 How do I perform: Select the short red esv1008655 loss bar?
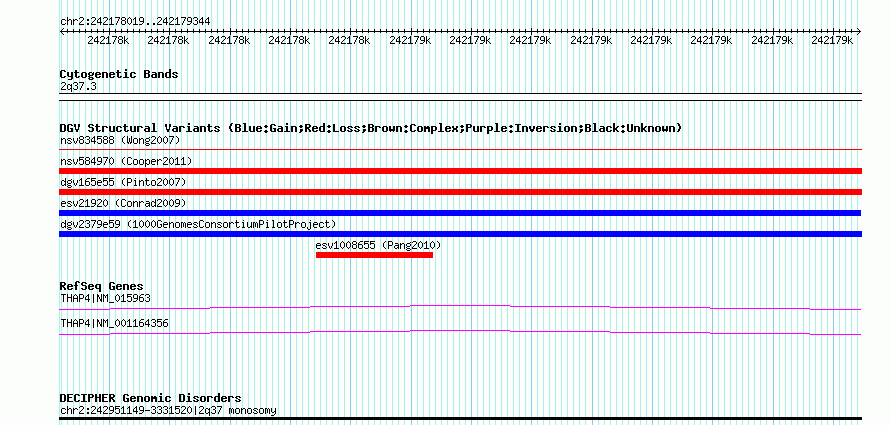click(374, 255)
